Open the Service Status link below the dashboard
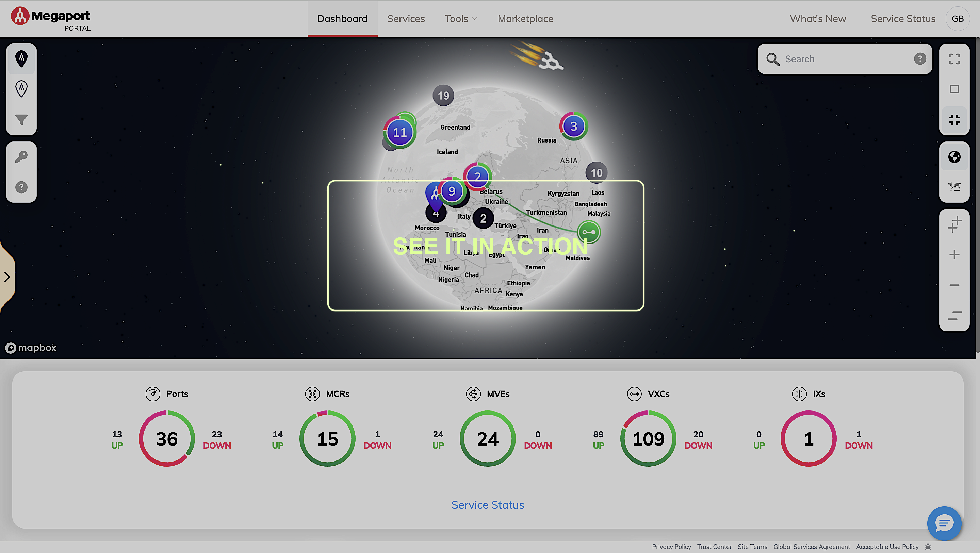 (x=488, y=505)
